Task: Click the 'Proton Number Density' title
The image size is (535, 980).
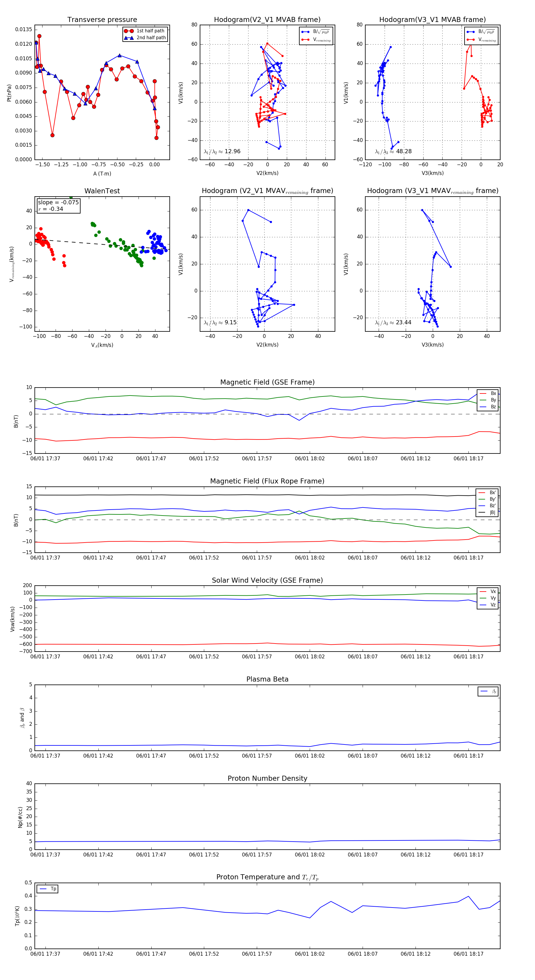Action: coord(267,778)
